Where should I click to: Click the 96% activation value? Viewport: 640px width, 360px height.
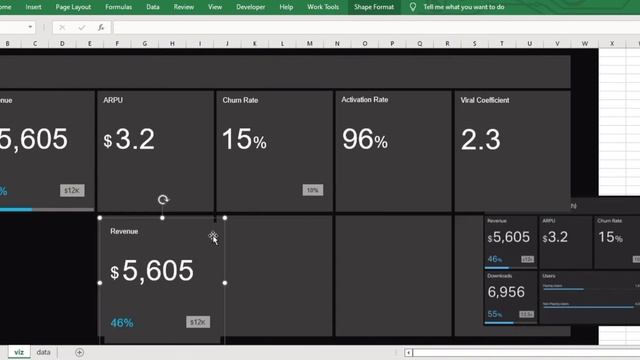point(364,139)
